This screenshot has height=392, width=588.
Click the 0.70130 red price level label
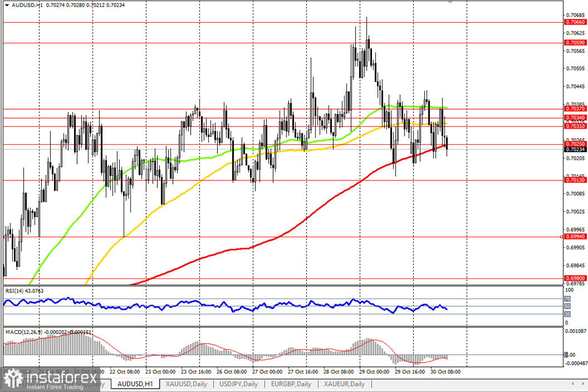tap(575, 180)
